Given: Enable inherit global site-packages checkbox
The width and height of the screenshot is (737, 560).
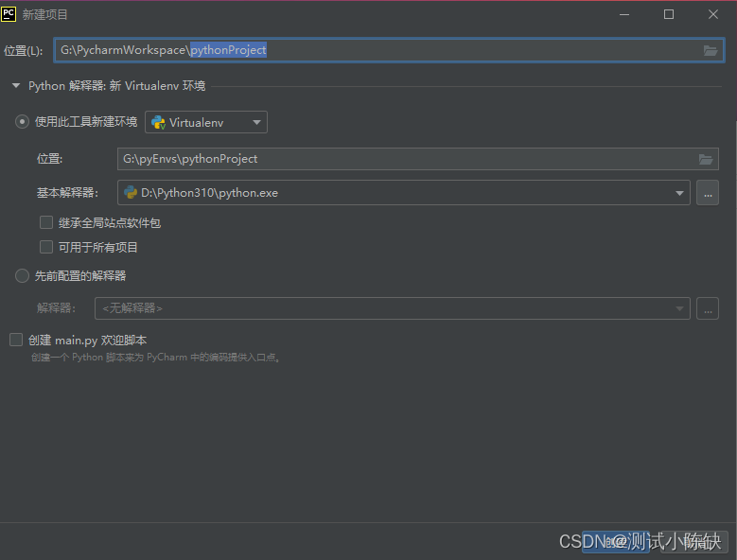Looking at the screenshot, I should coord(46,222).
